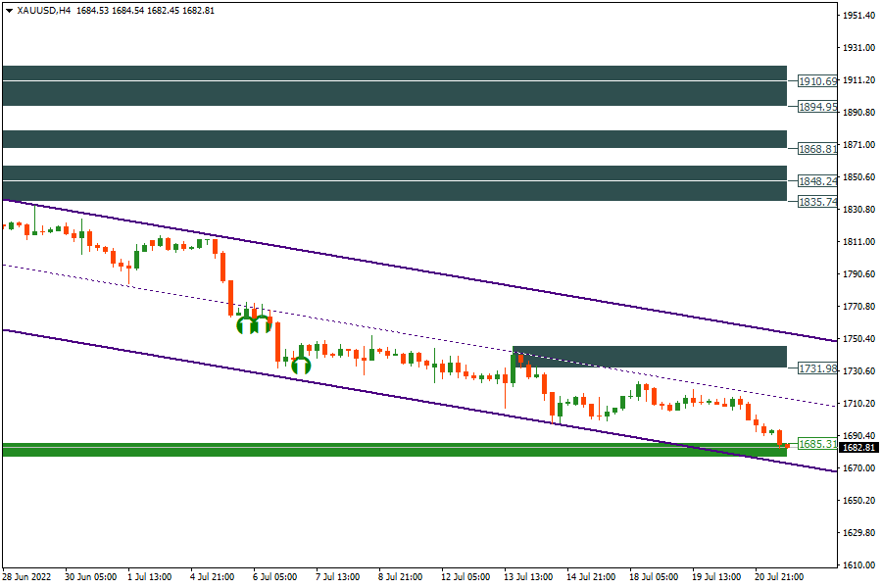Select the 1910.69 price level label
Screen dimensions: 882x588
[816, 81]
